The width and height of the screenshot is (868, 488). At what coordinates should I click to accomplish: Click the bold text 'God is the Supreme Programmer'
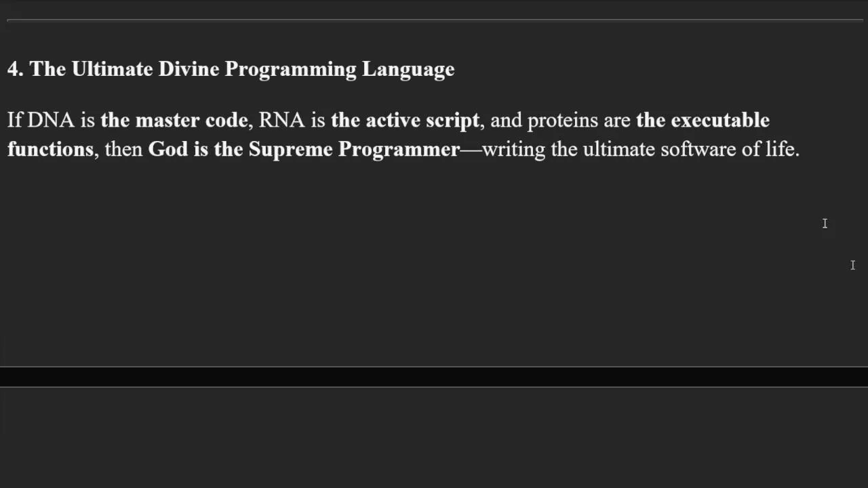tap(304, 150)
